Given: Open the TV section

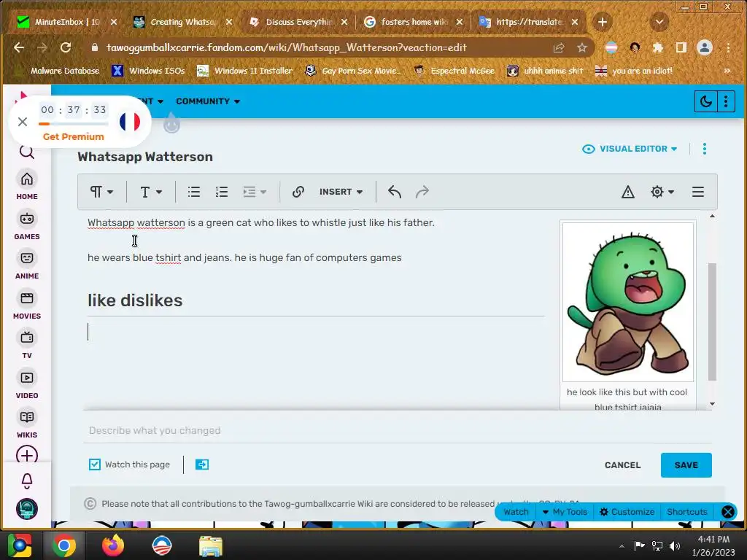Looking at the screenshot, I should [27, 345].
